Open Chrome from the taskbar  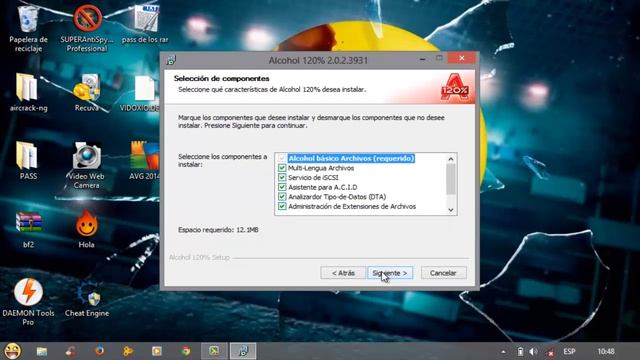pyautogui.click(x=186, y=351)
